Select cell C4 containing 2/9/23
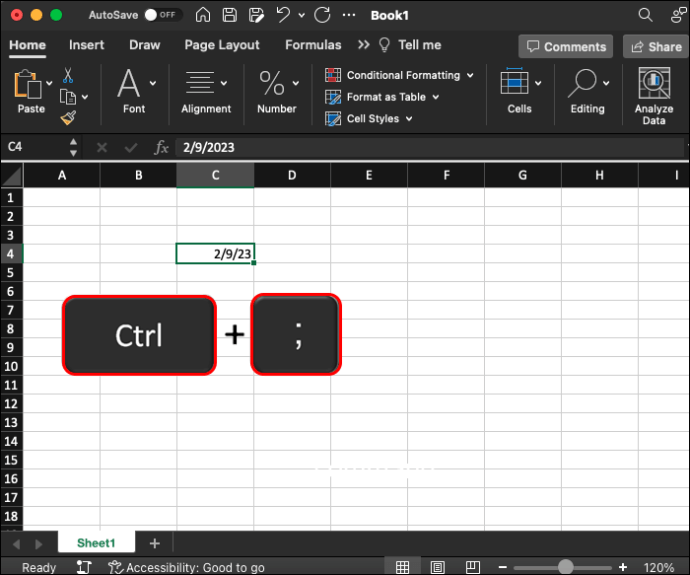 [215, 254]
